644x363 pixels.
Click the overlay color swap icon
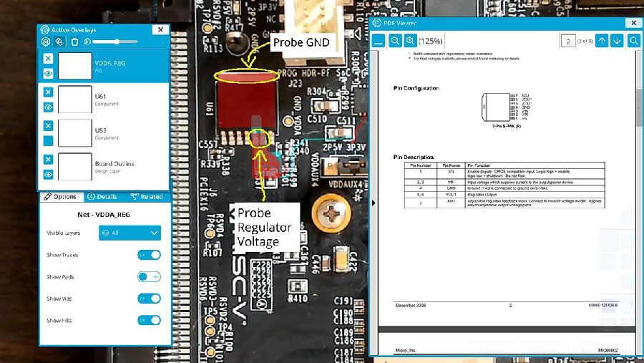click(59, 42)
